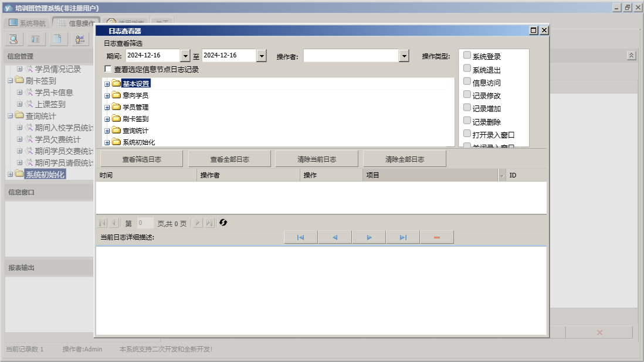The image size is (644, 362).
Task: Go to previous log page icon
Action: 114,223
